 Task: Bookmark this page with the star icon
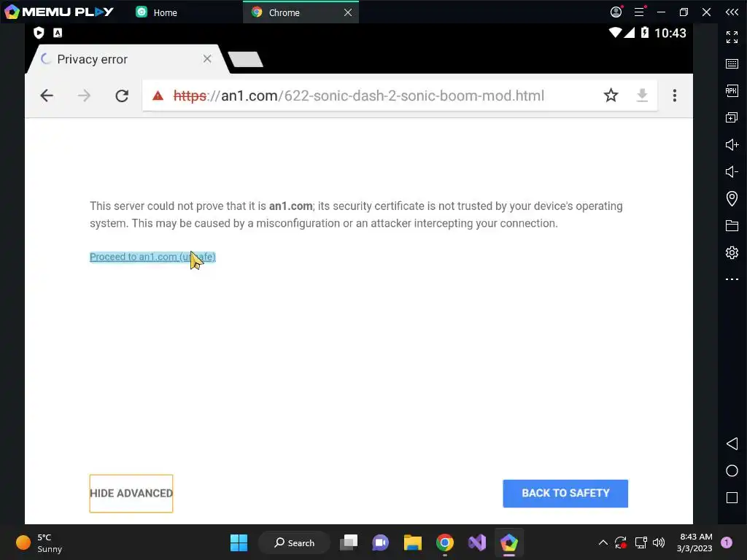click(611, 96)
